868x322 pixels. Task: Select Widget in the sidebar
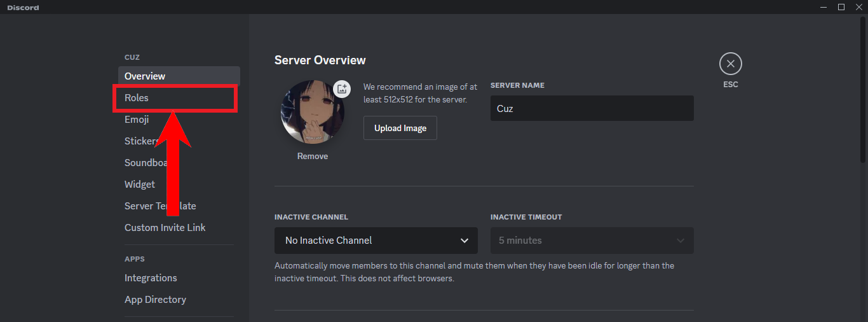point(179,185)
